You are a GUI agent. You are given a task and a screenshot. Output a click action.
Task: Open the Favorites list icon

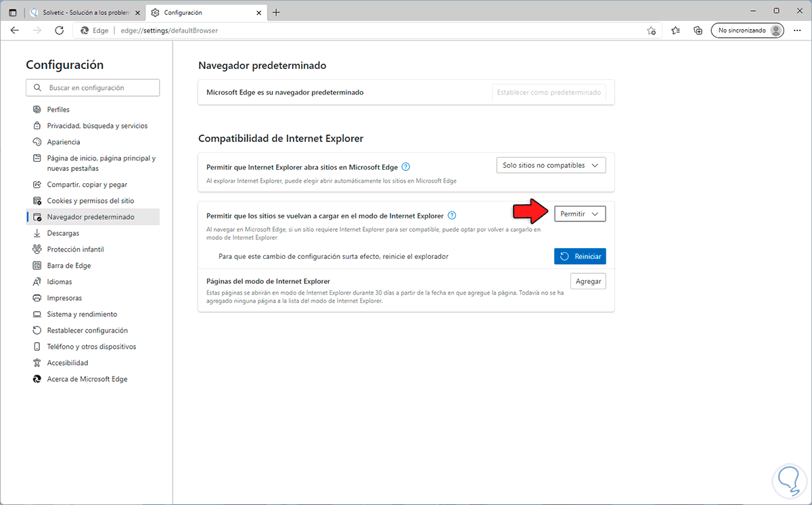tap(675, 30)
